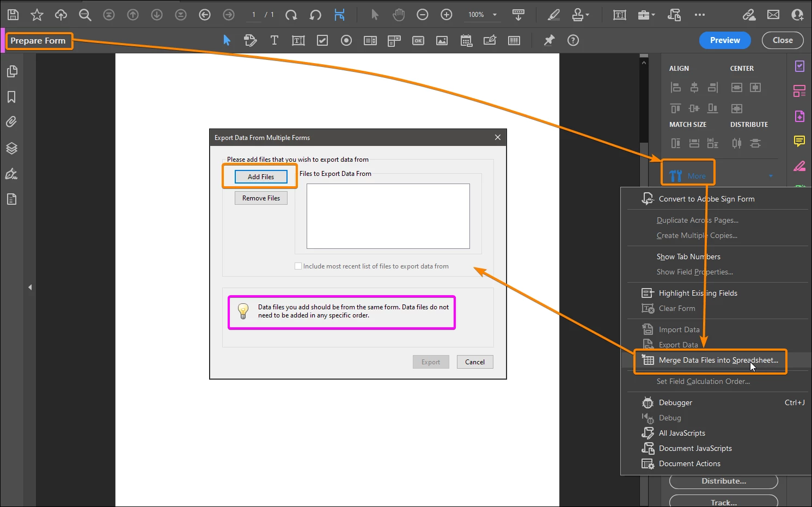Add a date field tool
Screen dimensions: 812x507
pyautogui.click(x=466, y=40)
